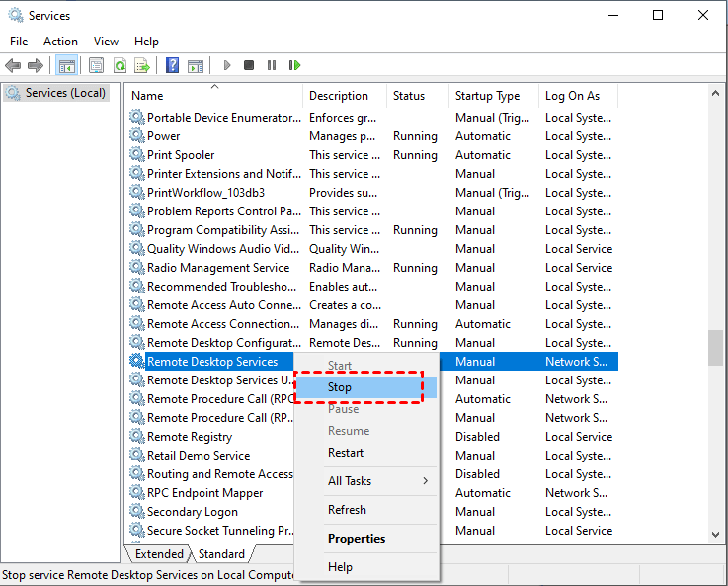Switch to the Extended tab
The height and width of the screenshot is (586, 728).
(158, 554)
